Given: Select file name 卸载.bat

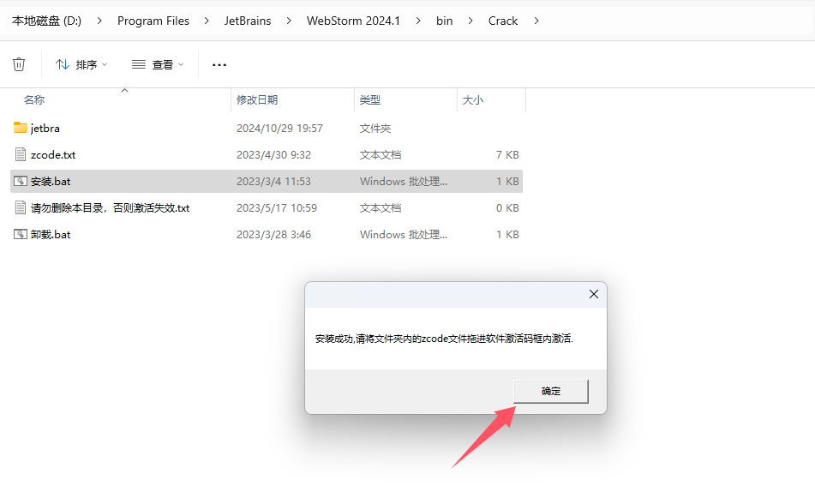Looking at the screenshot, I should (51, 235).
